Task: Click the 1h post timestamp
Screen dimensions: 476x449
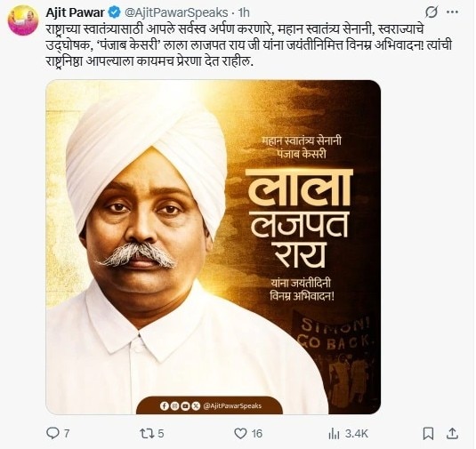Action: pyautogui.click(x=244, y=12)
